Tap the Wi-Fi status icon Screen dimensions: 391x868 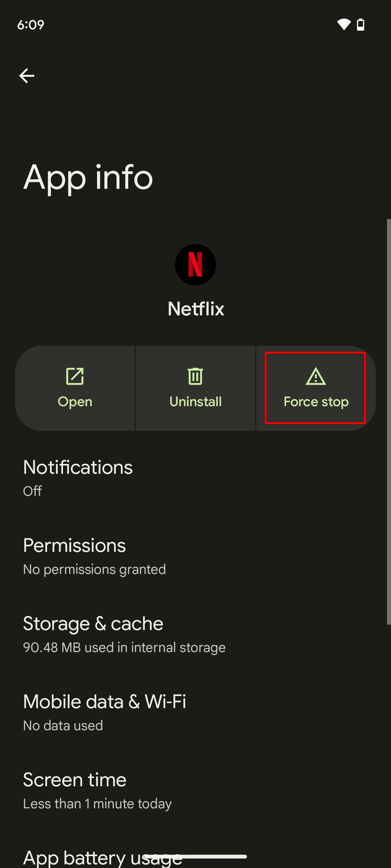pyautogui.click(x=344, y=24)
